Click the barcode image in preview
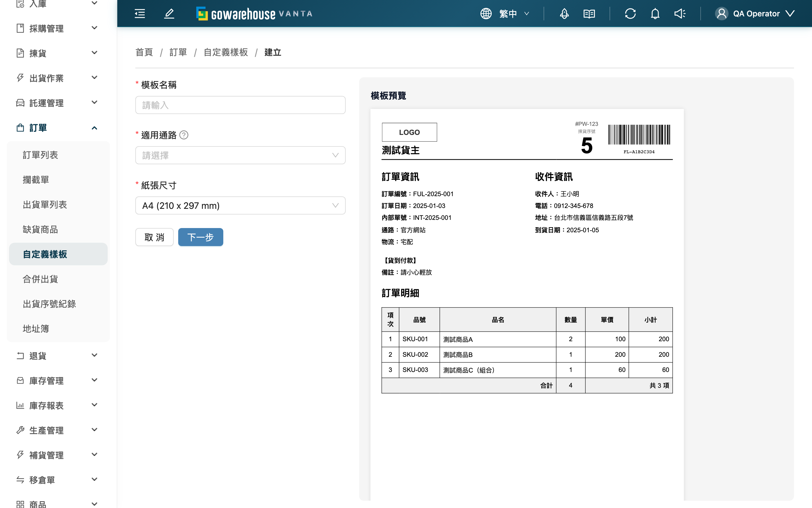The image size is (812, 508). (x=639, y=135)
